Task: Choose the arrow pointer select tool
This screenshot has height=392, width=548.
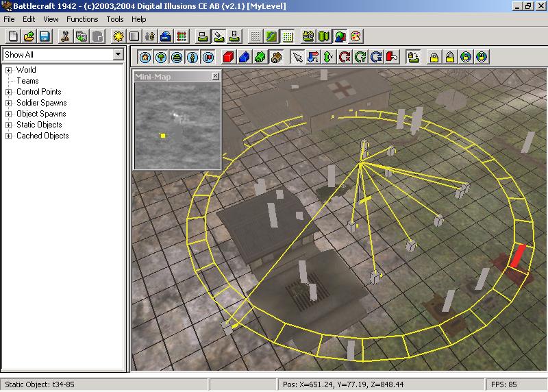Action: [x=297, y=57]
